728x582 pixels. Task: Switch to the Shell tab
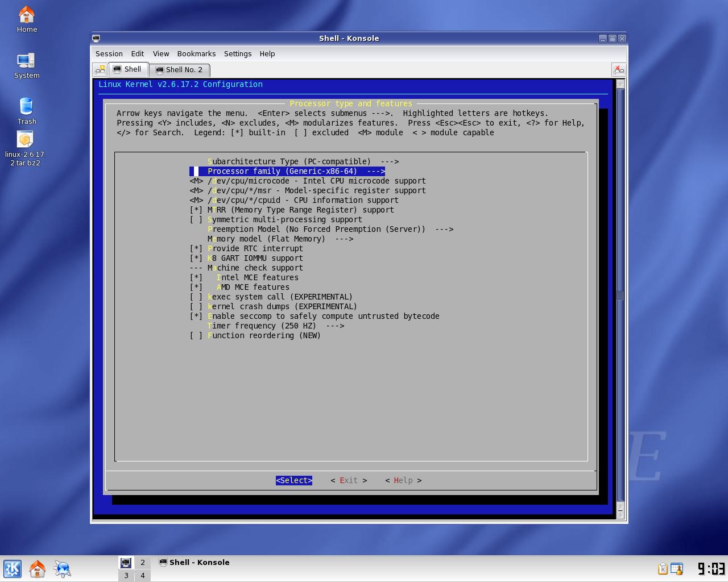pyautogui.click(x=129, y=69)
